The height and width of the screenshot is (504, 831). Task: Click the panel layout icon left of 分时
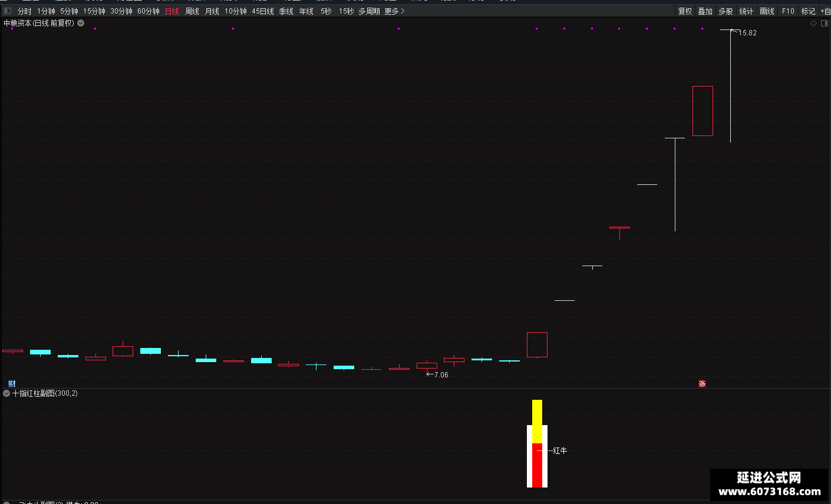tap(8, 11)
